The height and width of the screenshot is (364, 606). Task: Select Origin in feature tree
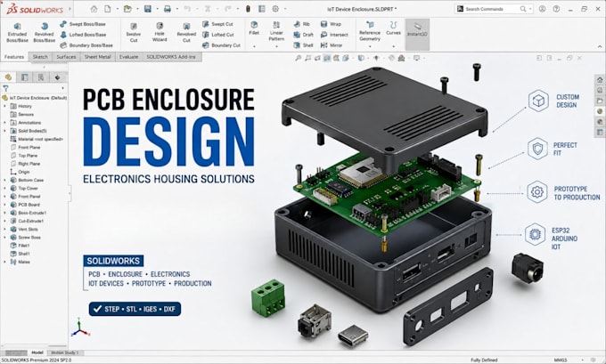pyautogui.click(x=20, y=172)
